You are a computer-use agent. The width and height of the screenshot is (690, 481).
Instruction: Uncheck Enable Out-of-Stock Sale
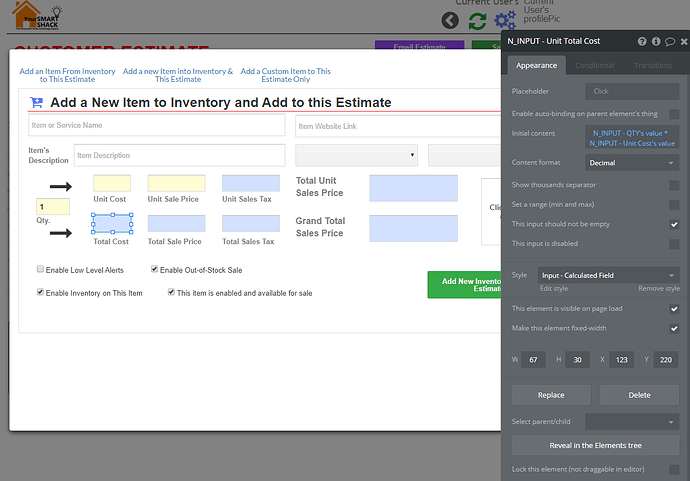coord(154,269)
